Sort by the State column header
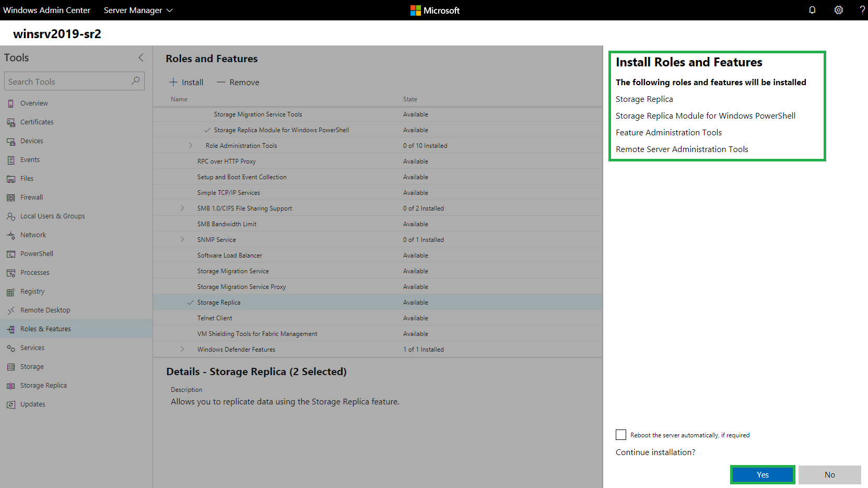The width and height of the screenshot is (868, 488). (410, 99)
